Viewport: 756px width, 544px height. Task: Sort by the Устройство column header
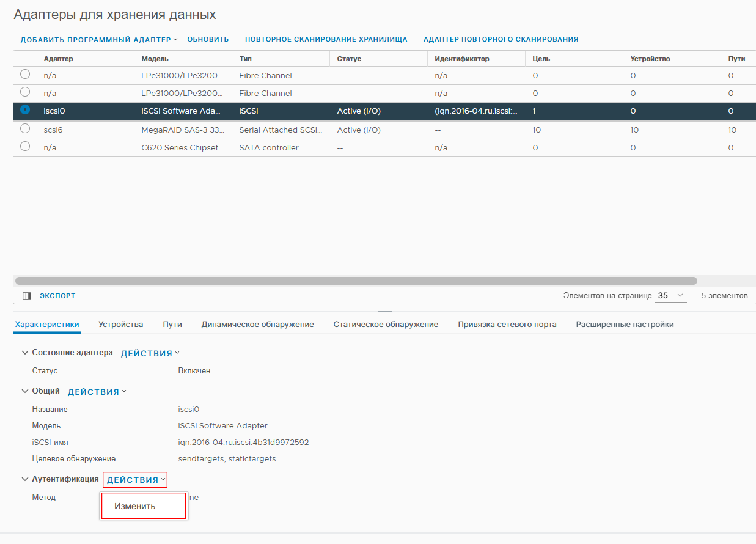pos(650,59)
